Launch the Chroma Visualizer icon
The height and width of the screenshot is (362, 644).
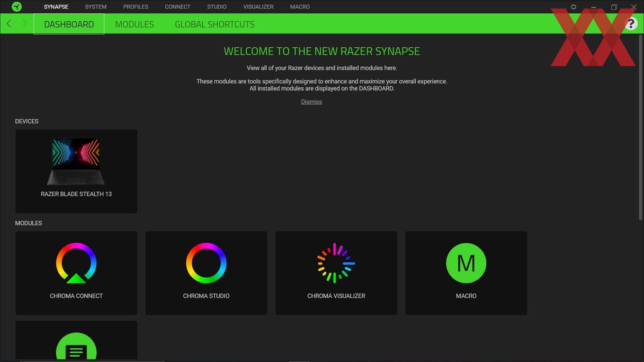pos(336,263)
